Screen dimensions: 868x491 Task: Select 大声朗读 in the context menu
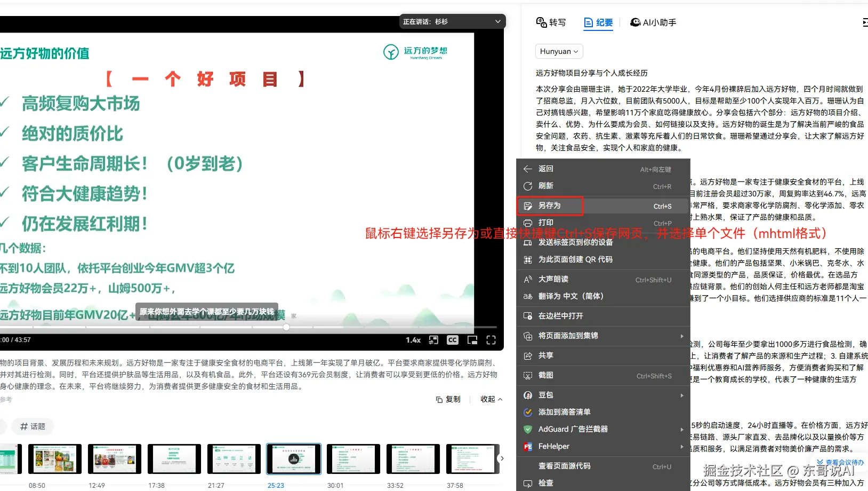pos(603,279)
